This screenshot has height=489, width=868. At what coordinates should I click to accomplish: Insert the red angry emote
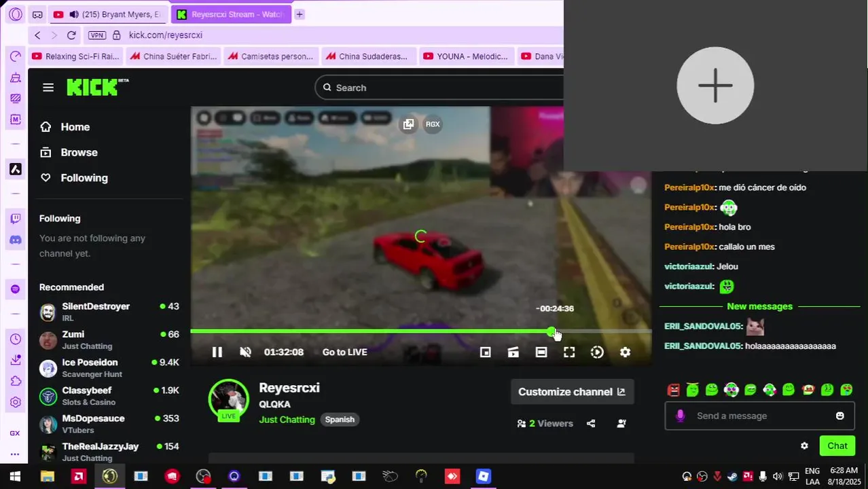[673, 390]
